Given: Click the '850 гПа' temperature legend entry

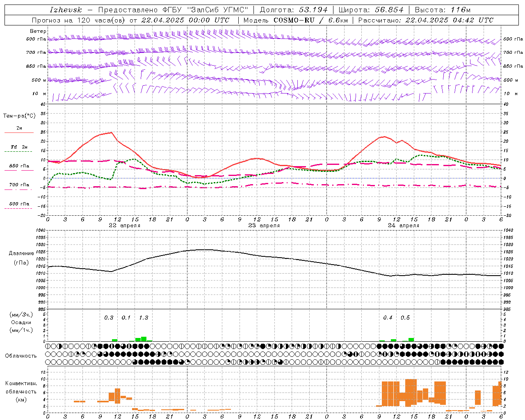Looking at the screenshot, I should pos(19,166).
